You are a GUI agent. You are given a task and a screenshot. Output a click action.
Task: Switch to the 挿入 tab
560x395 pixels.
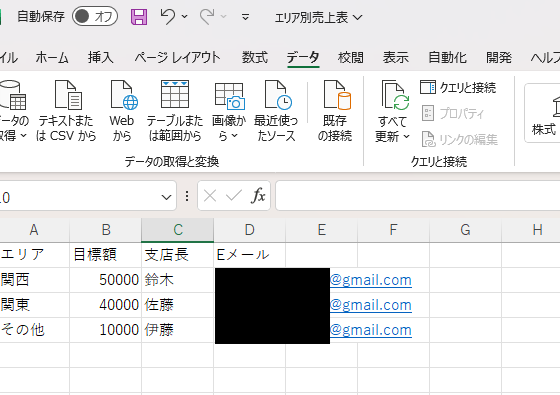(101, 57)
